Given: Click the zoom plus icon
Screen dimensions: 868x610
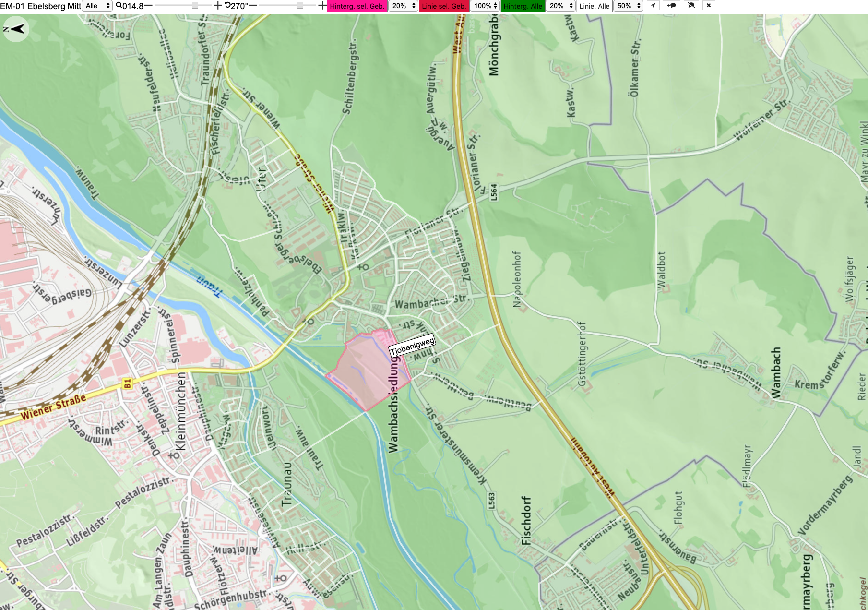Looking at the screenshot, I should click(218, 6).
